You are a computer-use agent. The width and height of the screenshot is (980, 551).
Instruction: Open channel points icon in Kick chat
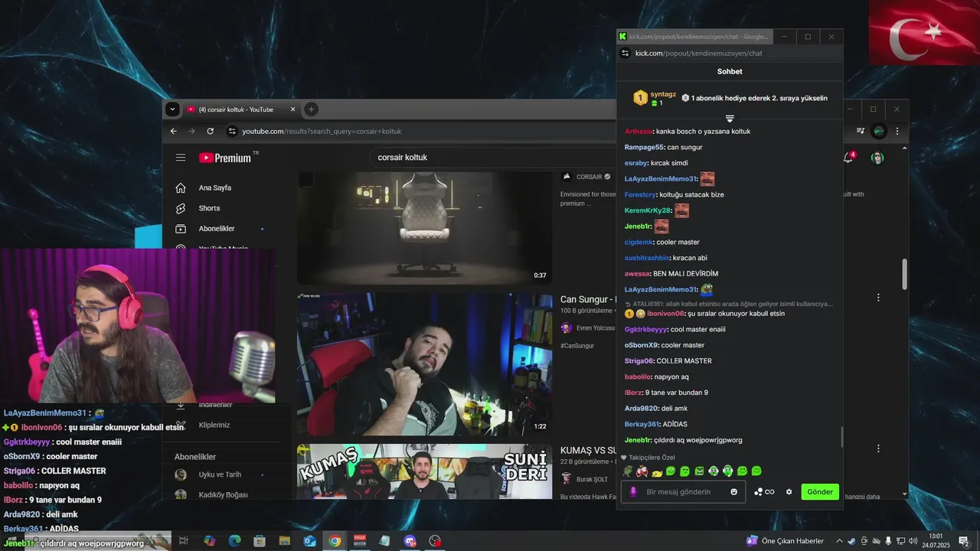click(x=758, y=492)
